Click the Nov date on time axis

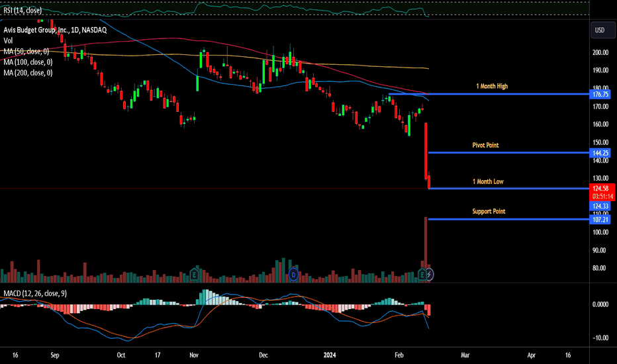[193, 355]
